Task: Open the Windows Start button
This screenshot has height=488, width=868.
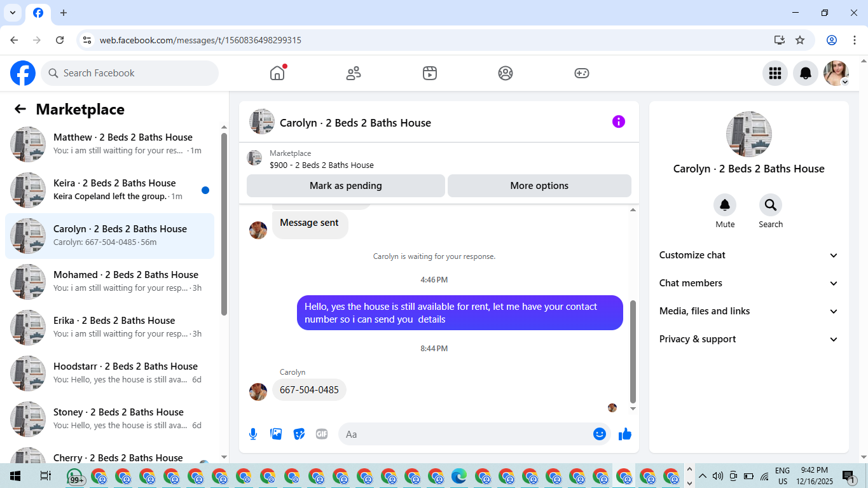Action: 15,476
